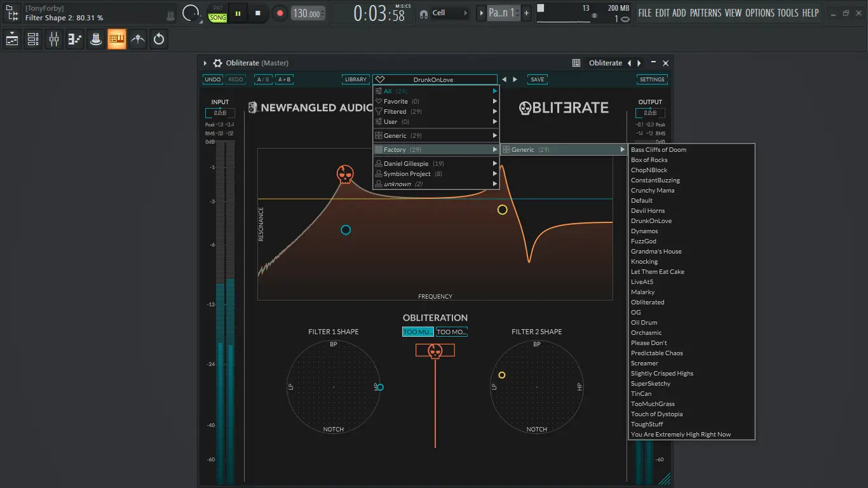This screenshot has width=868, height=488.
Task: Select previous preset with left arrow beside SAVE
Action: pyautogui.click(x=505, y=79)
